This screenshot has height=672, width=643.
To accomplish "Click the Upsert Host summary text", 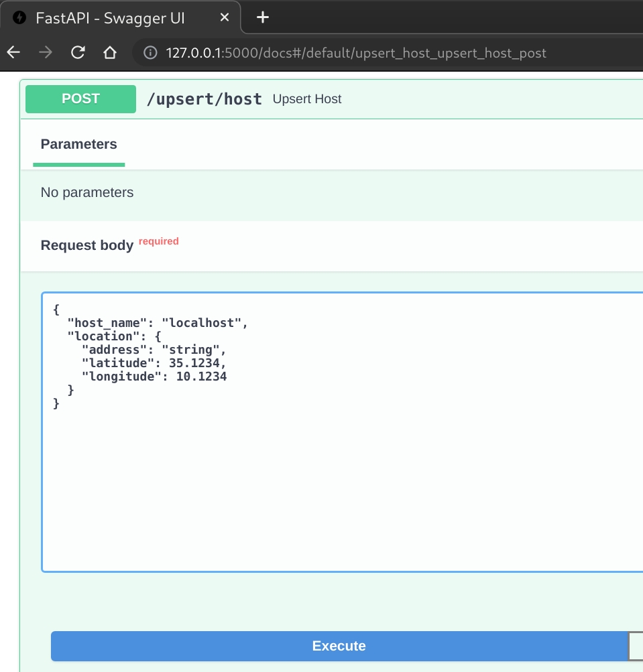I will click(307, 99).
